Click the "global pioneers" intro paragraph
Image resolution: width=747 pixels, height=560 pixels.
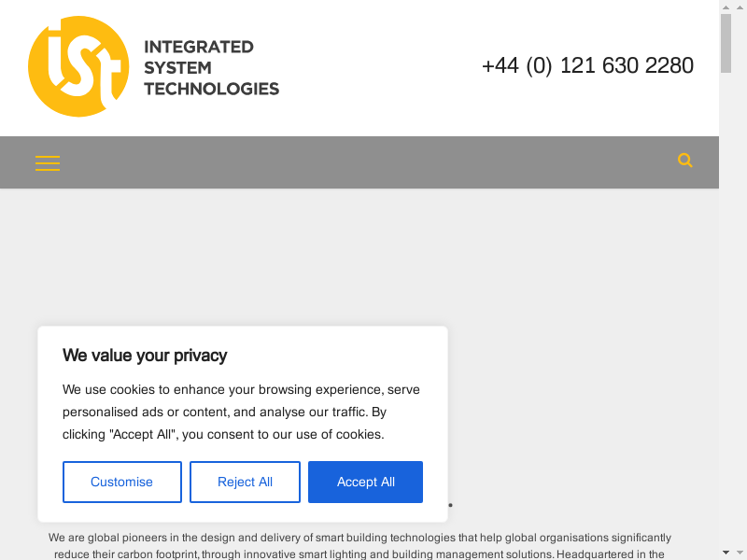[359, 545]
